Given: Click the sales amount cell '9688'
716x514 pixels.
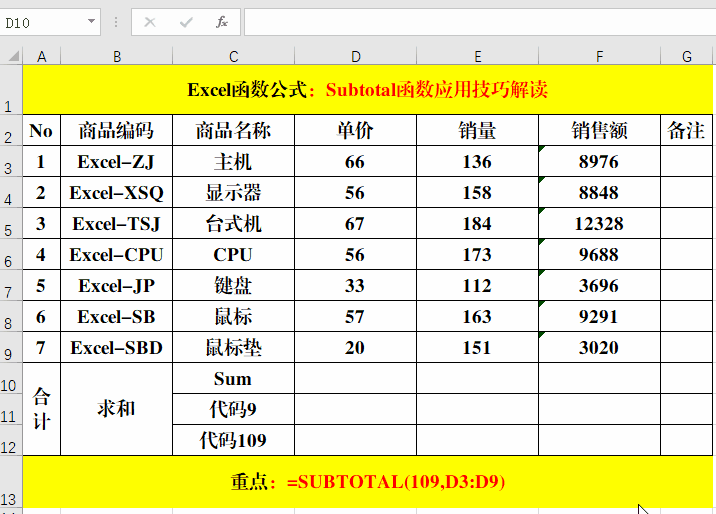Looking at the screenshot, I should 599,254.
